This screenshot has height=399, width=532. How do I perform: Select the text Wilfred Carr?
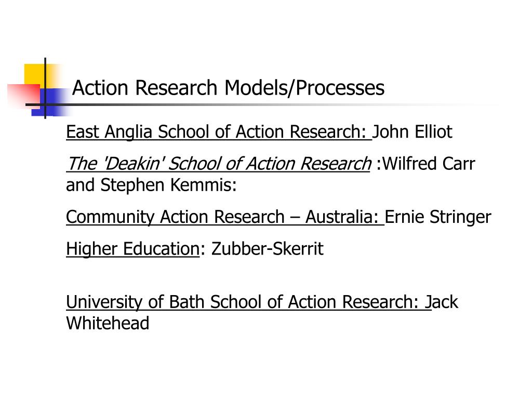(429, 164)
